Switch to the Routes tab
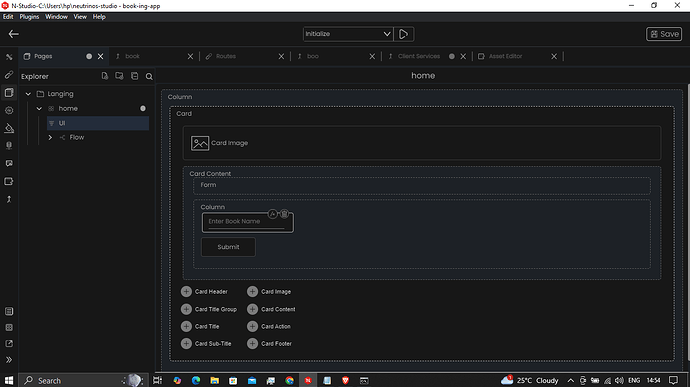 [226, 56]
